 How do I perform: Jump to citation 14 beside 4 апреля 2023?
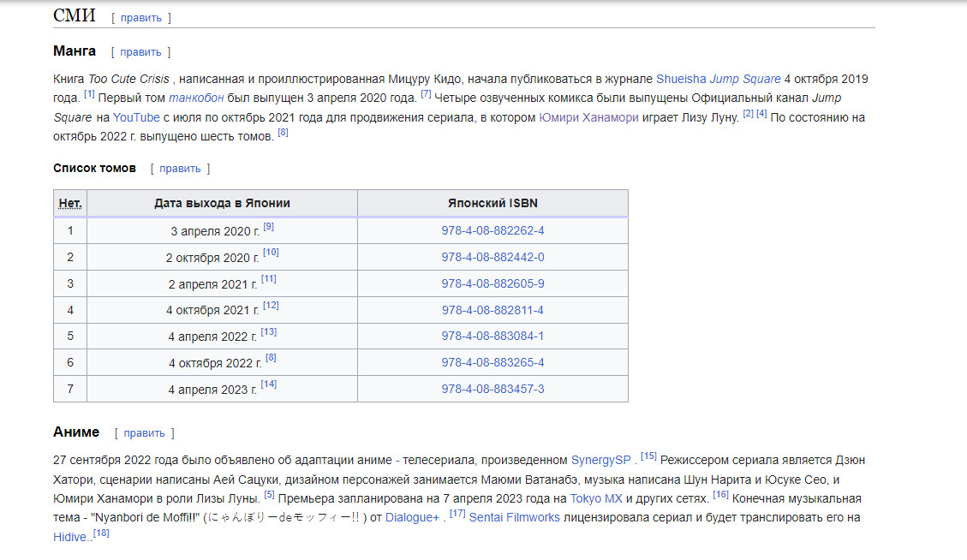coord(269,384)
